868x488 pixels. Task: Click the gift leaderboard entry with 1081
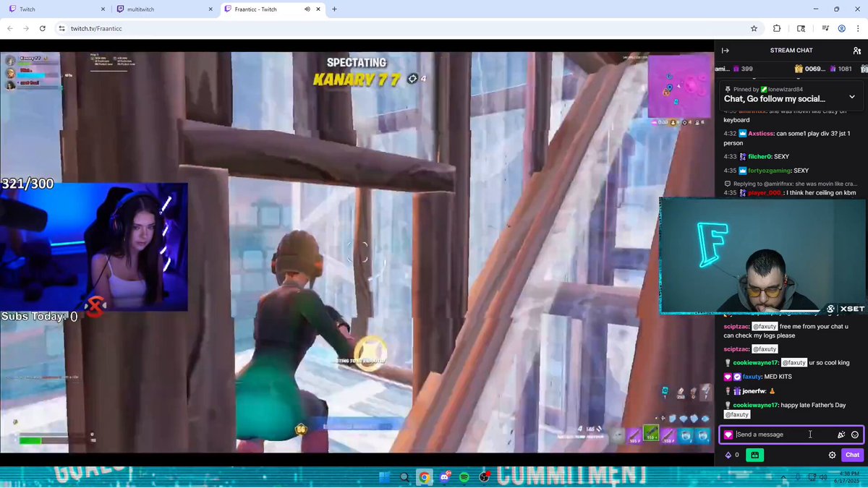[839, 69]
